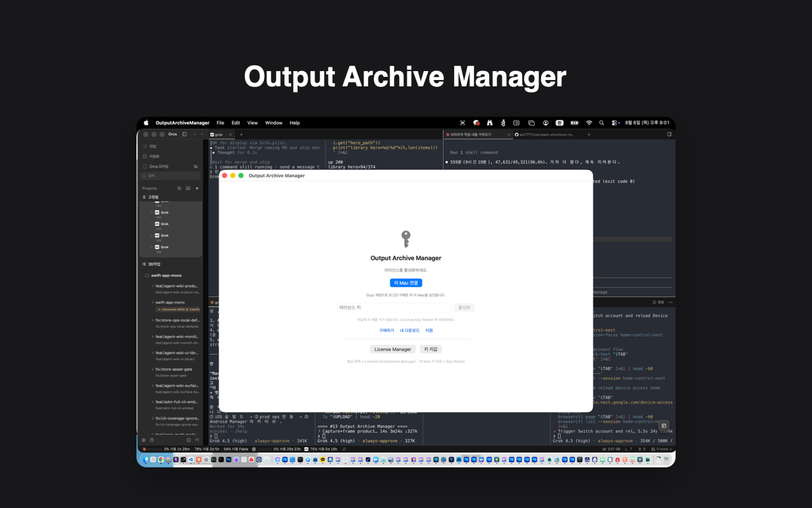This screenshot has width=812, height=508.
Task: Add a project with Projects plus icon
Action: (x=197, y=189)
